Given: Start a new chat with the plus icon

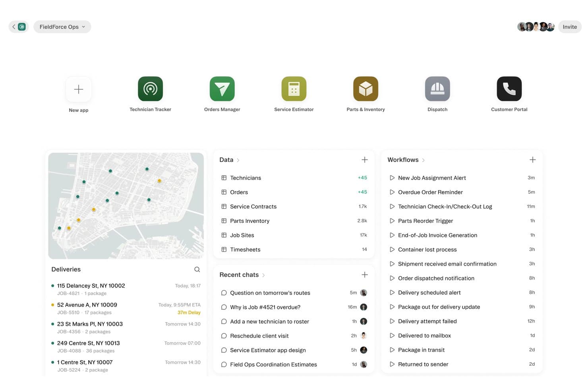Looking at the screenshot, I should [x=365, y=275].
